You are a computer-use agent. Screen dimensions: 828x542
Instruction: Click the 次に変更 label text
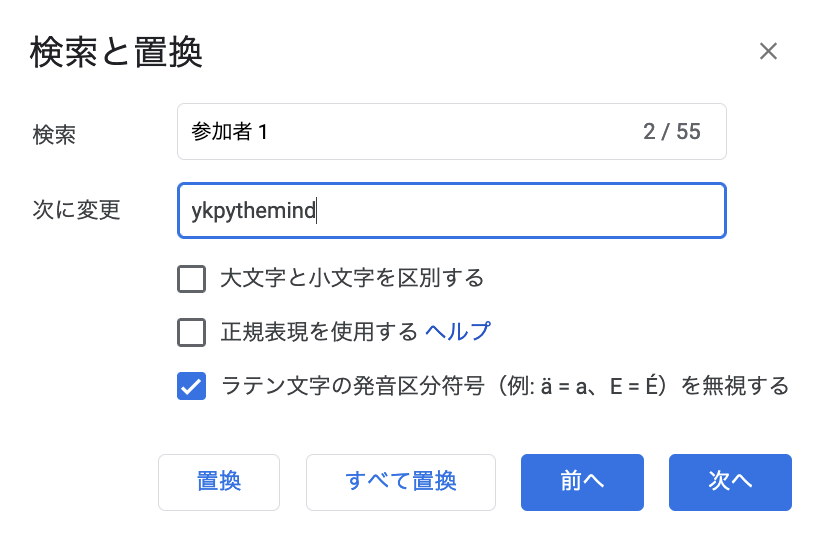(x=77, y=210)
